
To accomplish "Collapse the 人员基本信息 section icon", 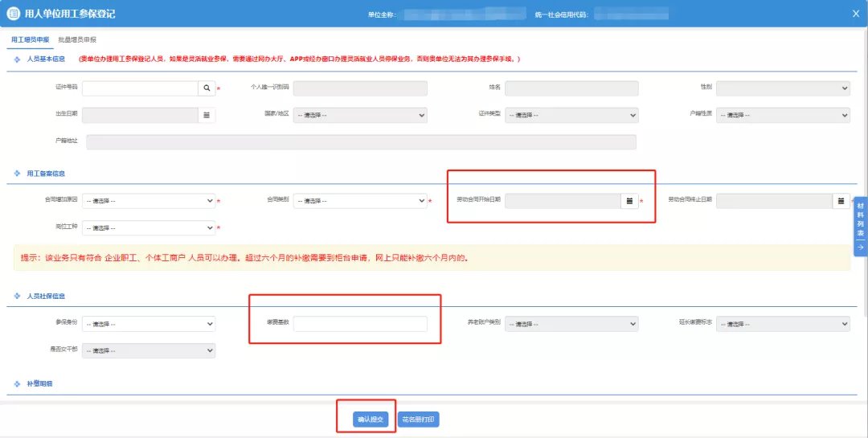I will (x=18, y=59).
